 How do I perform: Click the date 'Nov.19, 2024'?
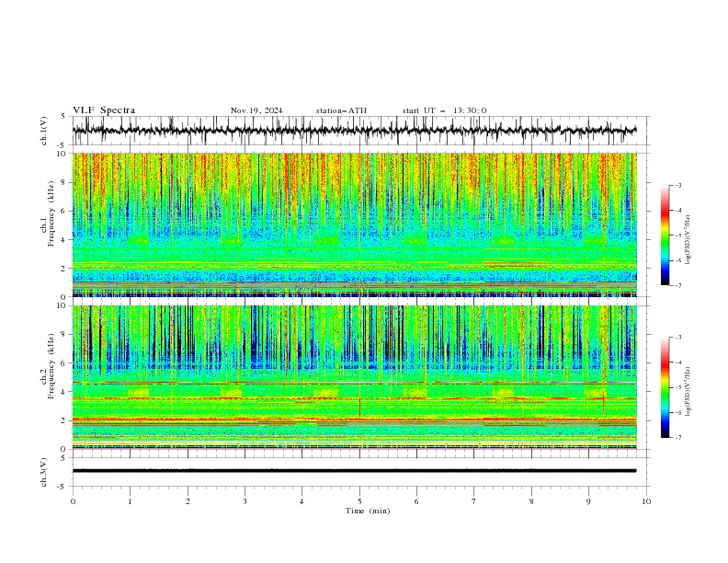(256, 110)
